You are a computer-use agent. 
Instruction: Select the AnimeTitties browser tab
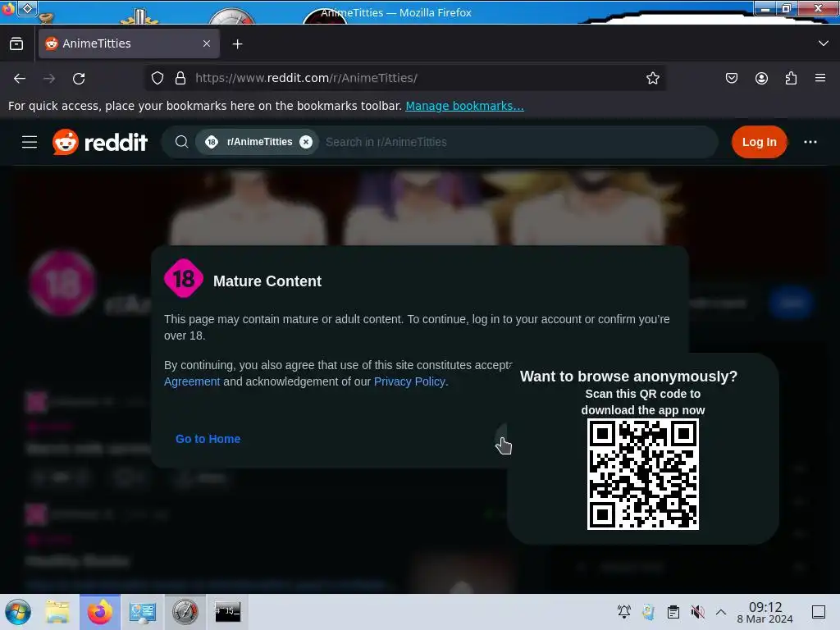coord(129,43)
